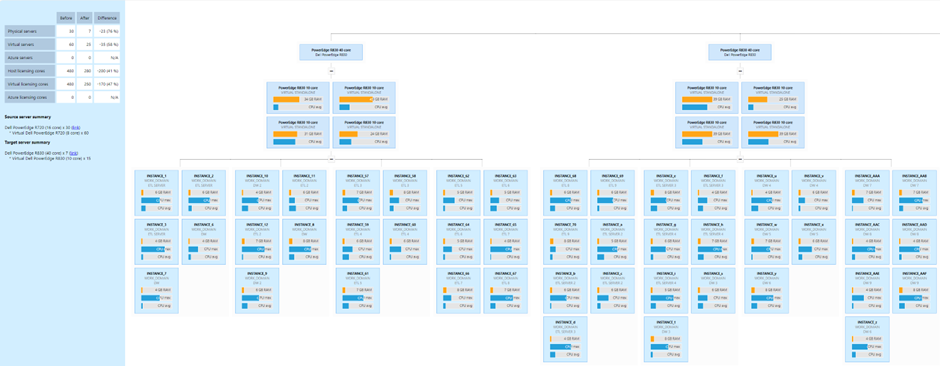Collapse the instances below the 34 GB RAM VM group
The width and height of the screenshot is (940, 366).
(331, 159)
